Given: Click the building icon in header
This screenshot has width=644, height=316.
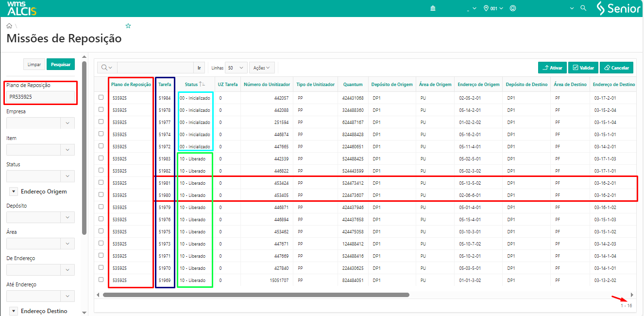Looking at the screenshot, I should pos(433,9).
